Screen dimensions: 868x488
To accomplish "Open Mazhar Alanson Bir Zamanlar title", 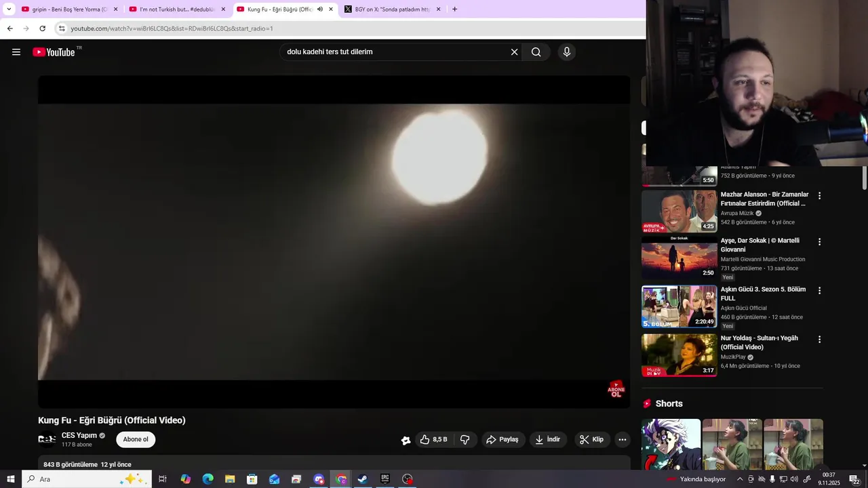I will (x=764, y=199).
